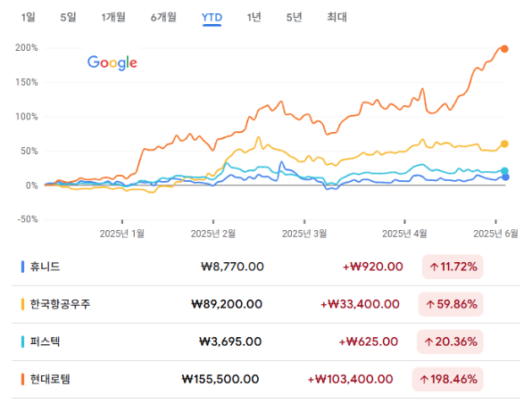Choose the 6개월 time range
Image resolution: width=532 pixels, height=403 pixels.
pyautogui.click(x=163, y=17)
